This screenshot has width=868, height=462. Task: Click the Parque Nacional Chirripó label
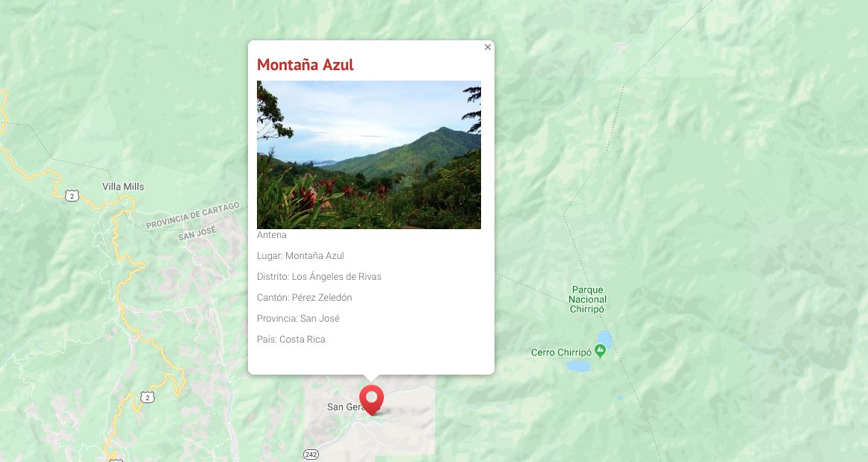(x=587, y=299)
